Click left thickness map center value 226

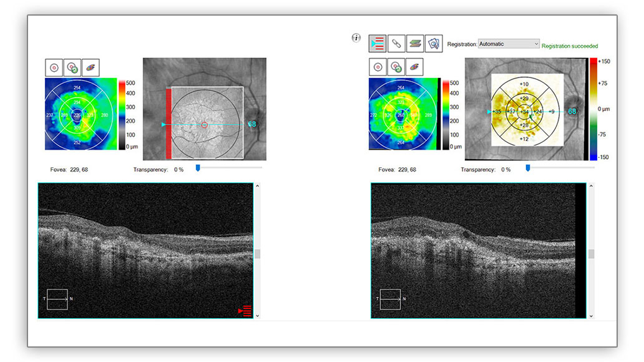77,115
